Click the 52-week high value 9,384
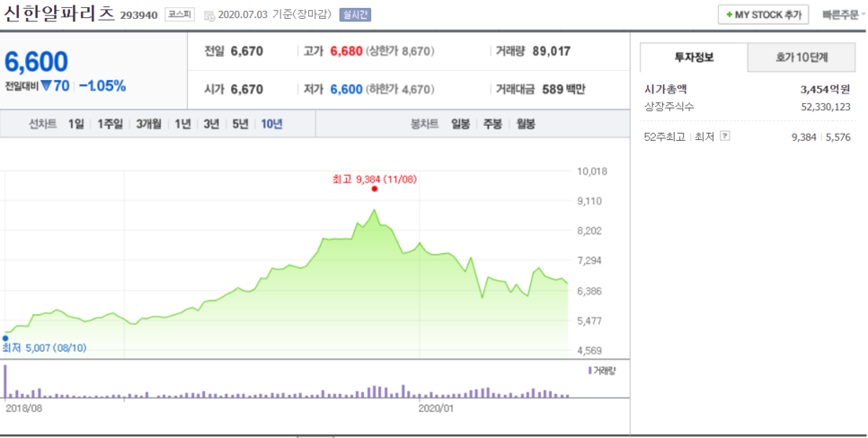Image resolution: width=868 pixels, height=438 pixels. pos(804,137)
